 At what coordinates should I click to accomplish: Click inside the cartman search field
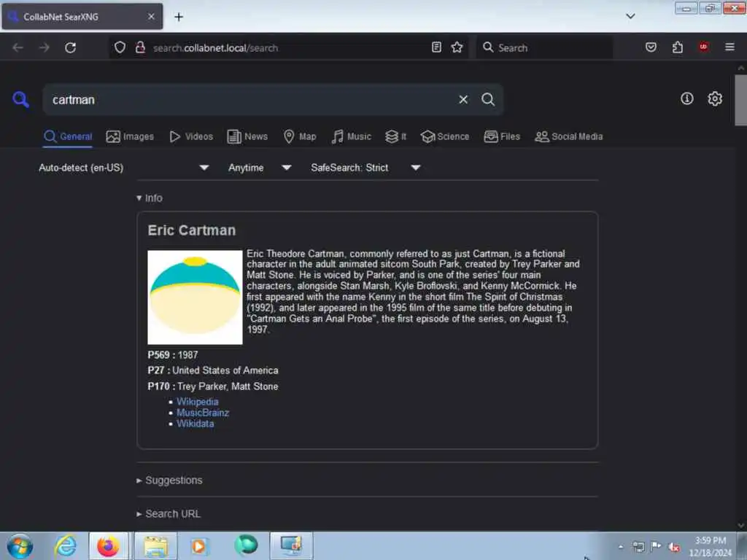[252, 99]
